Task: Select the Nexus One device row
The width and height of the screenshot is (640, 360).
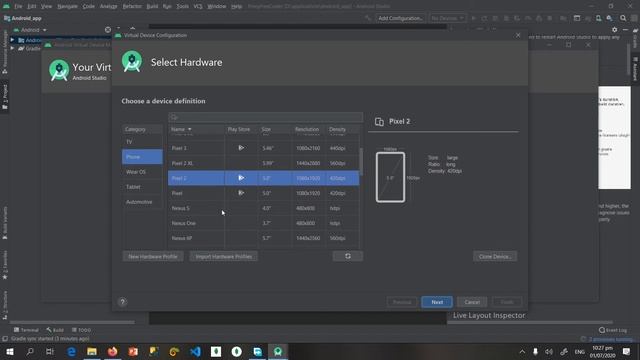Action: [x=264, y=223]
